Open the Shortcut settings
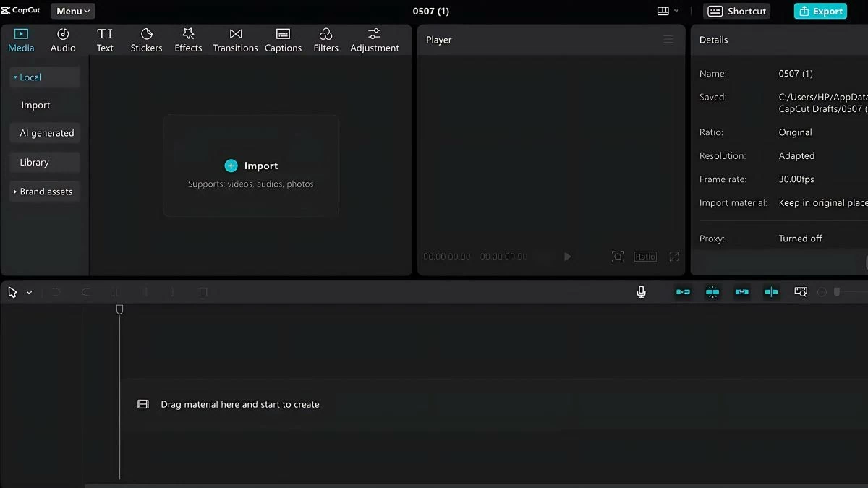The height and width of the screenshot is (488, 868). coord(736,11)
